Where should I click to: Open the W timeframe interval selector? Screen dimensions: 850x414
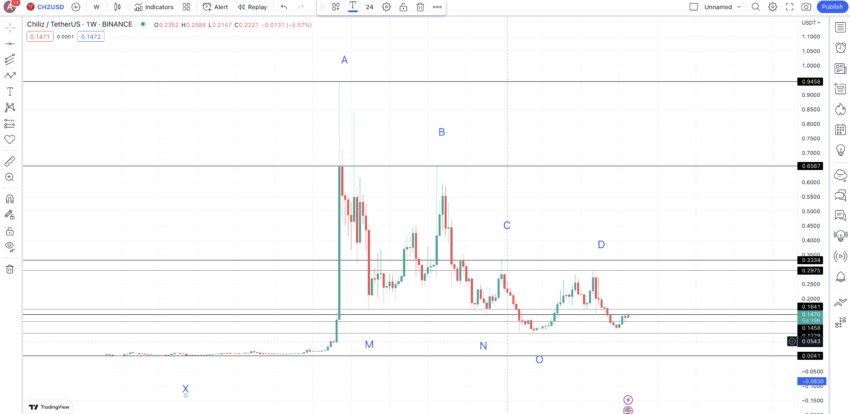point(96,7)
